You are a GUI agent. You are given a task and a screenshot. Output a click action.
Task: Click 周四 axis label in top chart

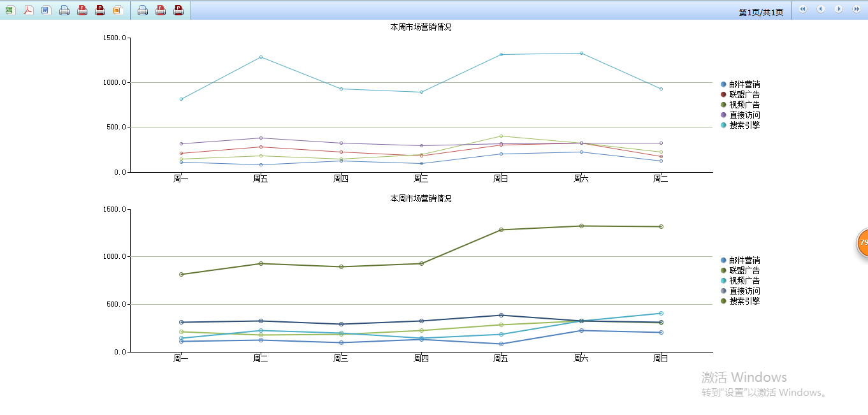pyautogui.click(x=341, y=178)
